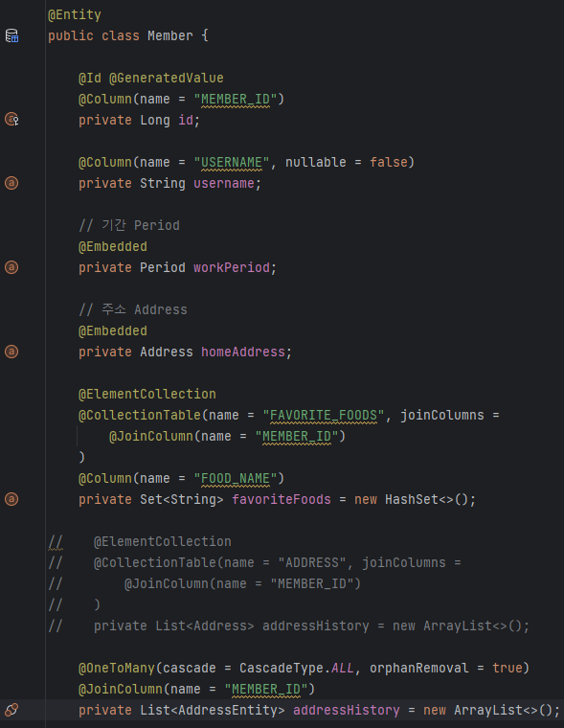The height and width of the screenshot is (728, 564).
Task: Click the username field name
Action: 224,183
